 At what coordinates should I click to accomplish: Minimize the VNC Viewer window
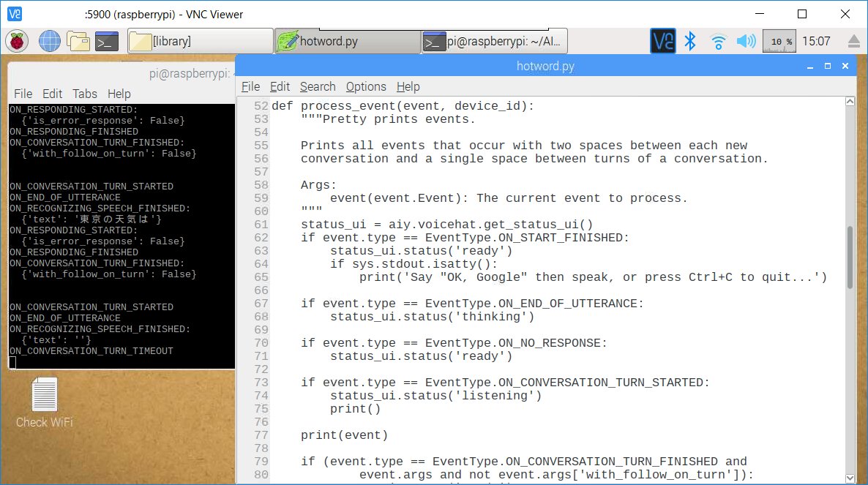point(760,14)
